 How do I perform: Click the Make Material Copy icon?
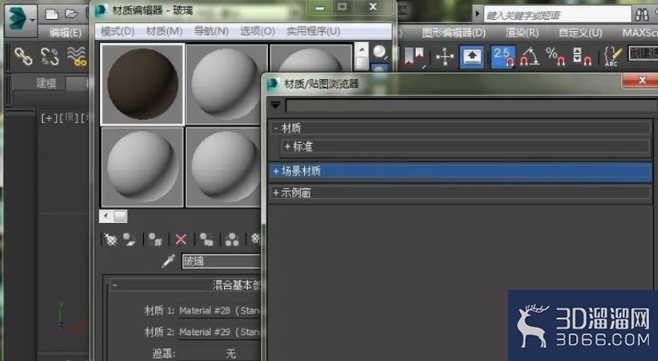pyautogui.click(x=206, y=240)
